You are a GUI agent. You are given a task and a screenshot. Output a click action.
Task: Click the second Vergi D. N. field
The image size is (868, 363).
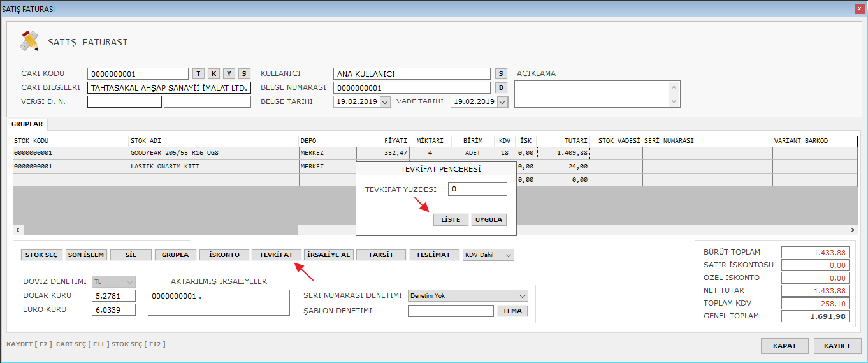click(x=207, y=101)
